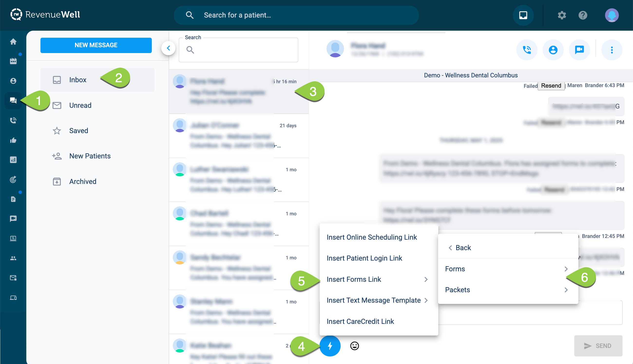The width and height of the screenshot is (633, 364).
Task: Click the Search for a patient field
Action: (300, 15)
